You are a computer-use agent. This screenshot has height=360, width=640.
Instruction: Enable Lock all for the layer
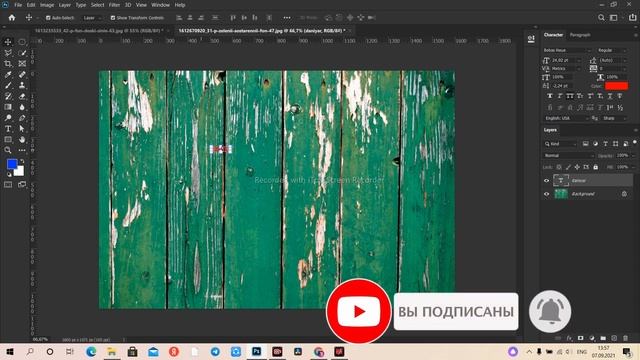(x=596, y=167)
